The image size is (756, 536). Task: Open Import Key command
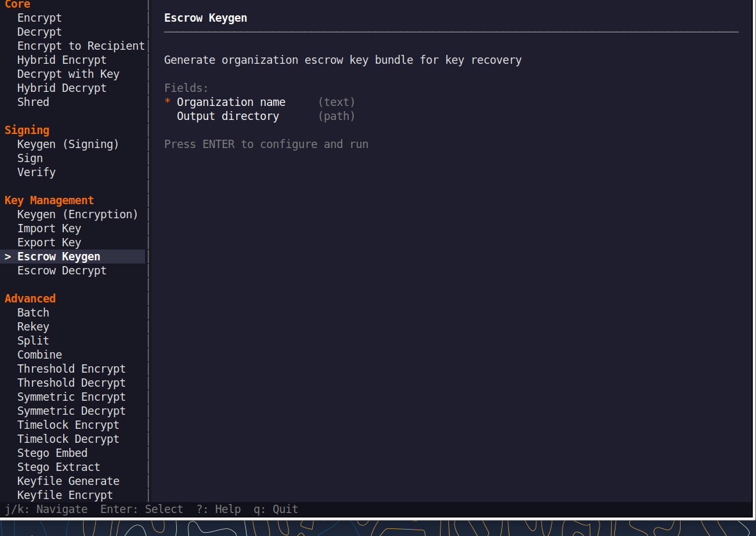(49, 228)
